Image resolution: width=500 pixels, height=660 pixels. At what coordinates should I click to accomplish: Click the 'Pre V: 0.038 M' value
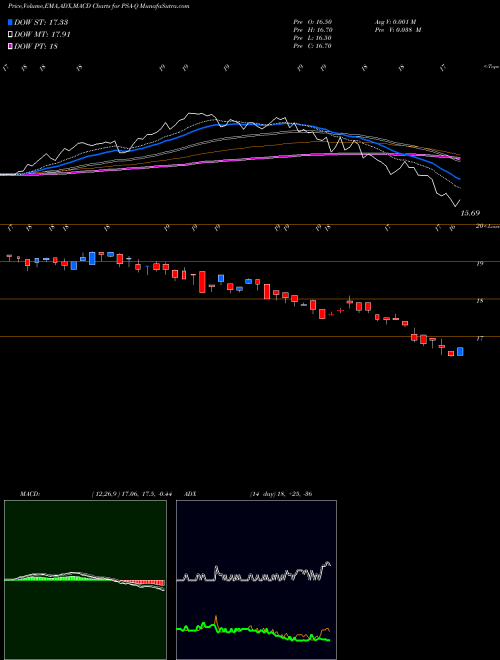click(397, 30)
